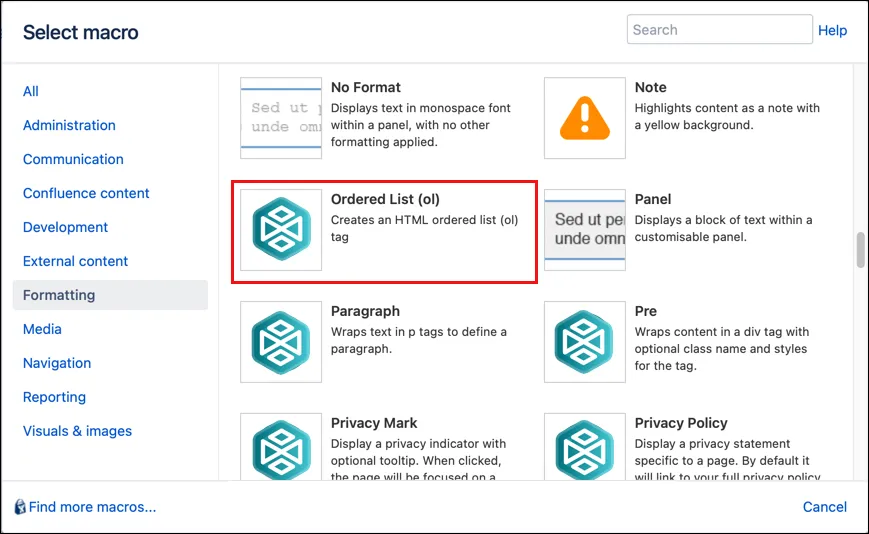
Task: Click the marketplace icon beside Find more macros
Action: click(x=20, y=507)
